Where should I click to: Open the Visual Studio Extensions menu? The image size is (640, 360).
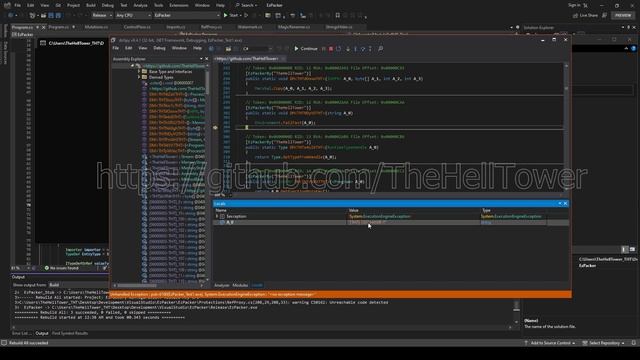click(179, 5)
